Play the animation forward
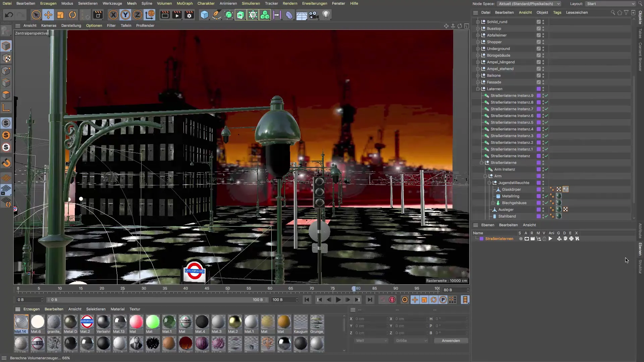Screen dimensions: 644x362 [338, 300]
